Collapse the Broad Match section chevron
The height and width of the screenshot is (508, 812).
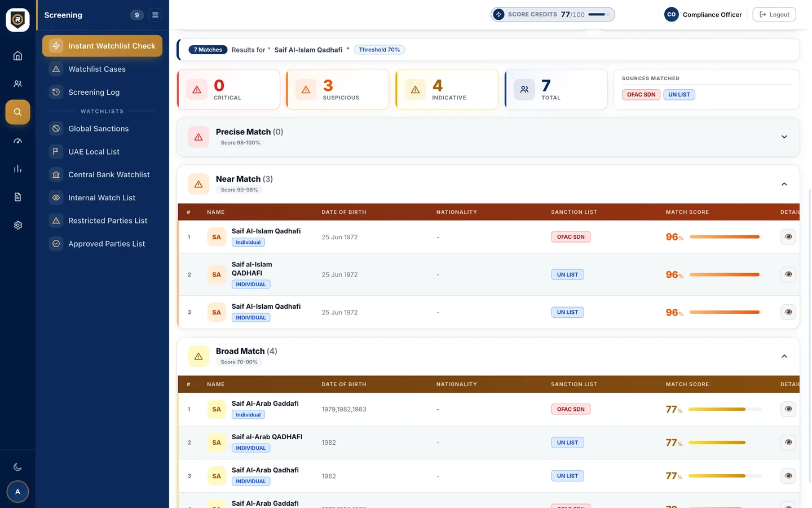784,356
